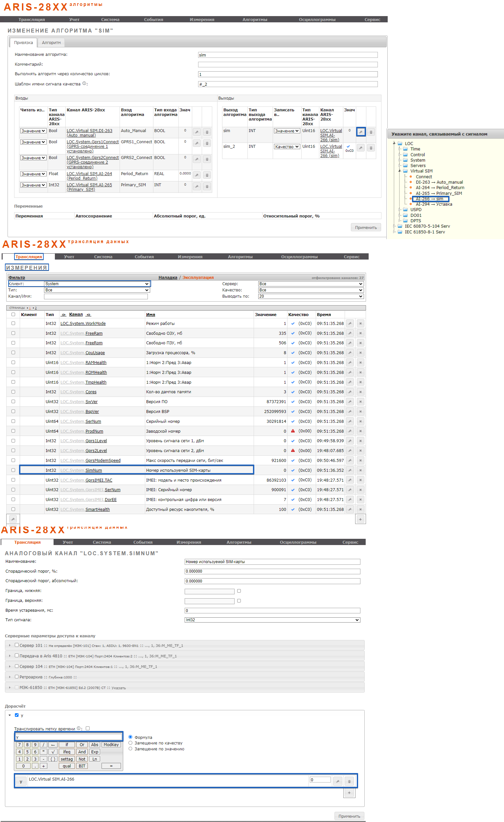Open Записать в dropdown showing Качество
The width and height of the screenshot is (504, 822).
click(287, 147)
